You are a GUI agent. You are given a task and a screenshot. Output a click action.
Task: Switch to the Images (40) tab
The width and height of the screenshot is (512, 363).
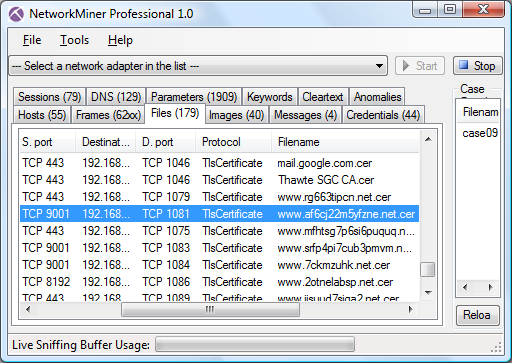coord(236,115)
